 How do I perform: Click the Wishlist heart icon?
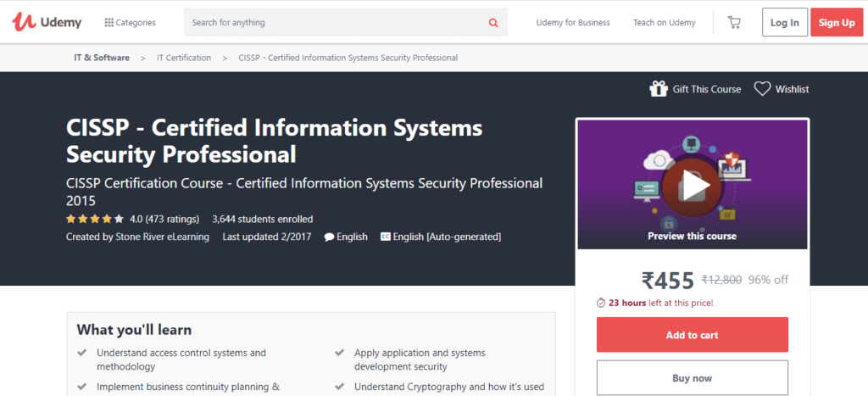[x=762, y=89]
